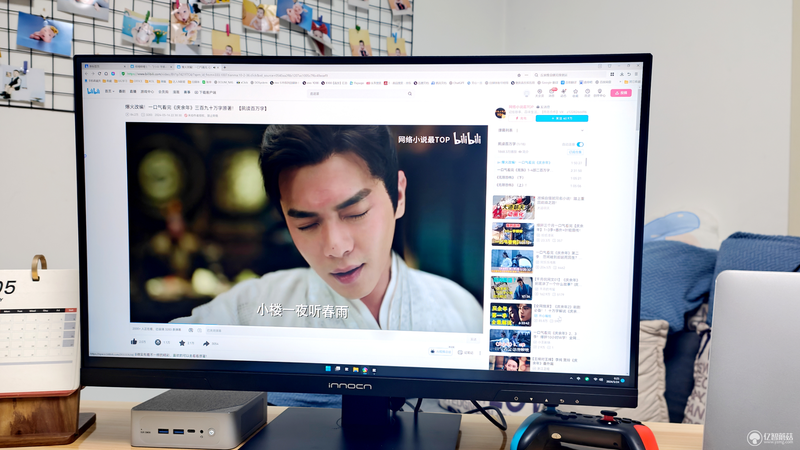This screenshot has height=450, width=800.
Task: Select the highlighted first playlist episode
Action: (539, 162)
